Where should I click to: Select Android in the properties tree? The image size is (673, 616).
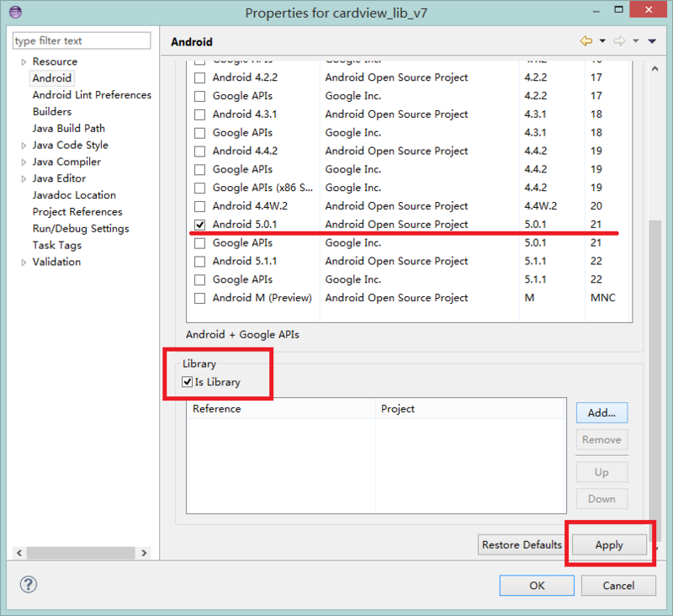pos(52,78)
